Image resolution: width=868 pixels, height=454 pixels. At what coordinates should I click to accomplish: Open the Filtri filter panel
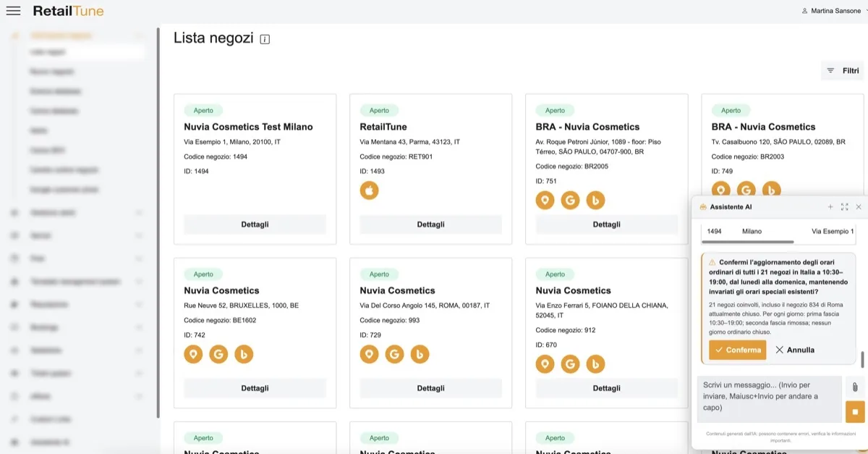(x=843, y=71)
